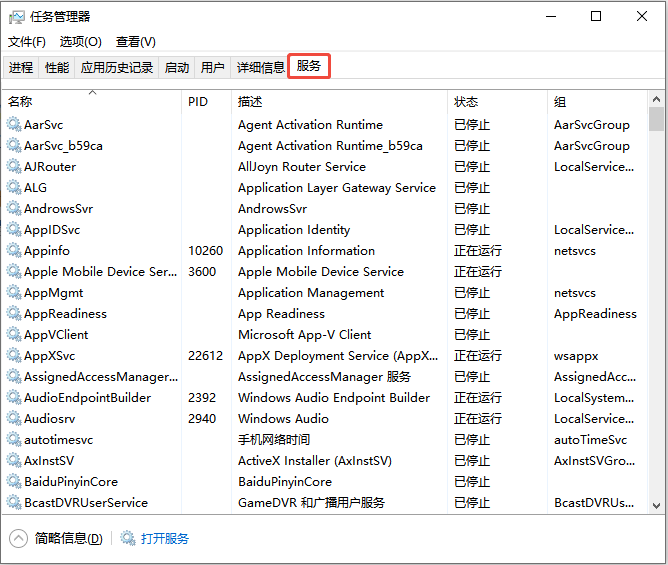Click the scrollbar down arrow

pyautogui.click(x=656, y=505)
